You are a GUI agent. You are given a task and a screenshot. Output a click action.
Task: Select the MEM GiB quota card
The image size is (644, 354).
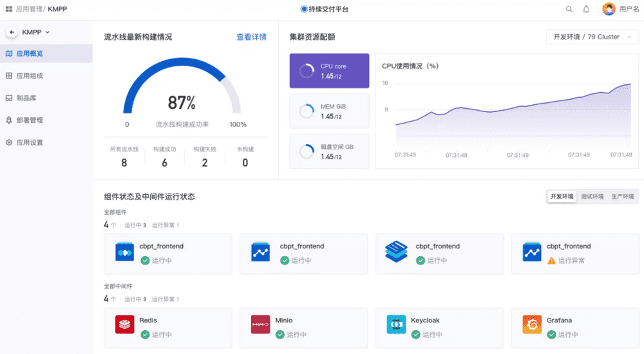(x=329, y=111)
